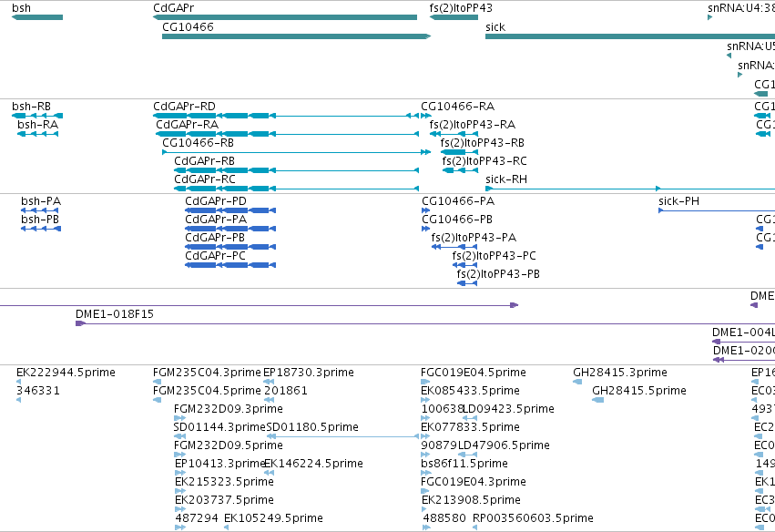The image size is (775, 532).
Task: Select the LD47906.5prime EST glyph
Action: click(465, 455)
